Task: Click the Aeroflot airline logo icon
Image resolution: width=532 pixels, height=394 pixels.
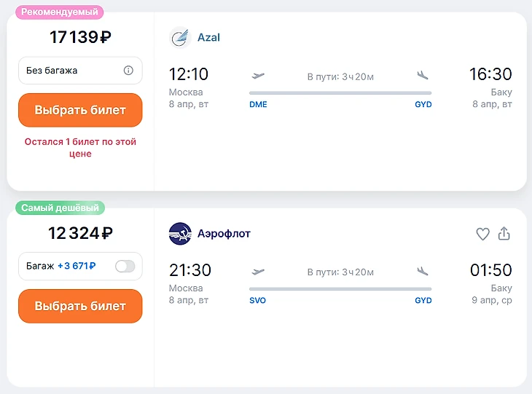Action: pos(179,234)
